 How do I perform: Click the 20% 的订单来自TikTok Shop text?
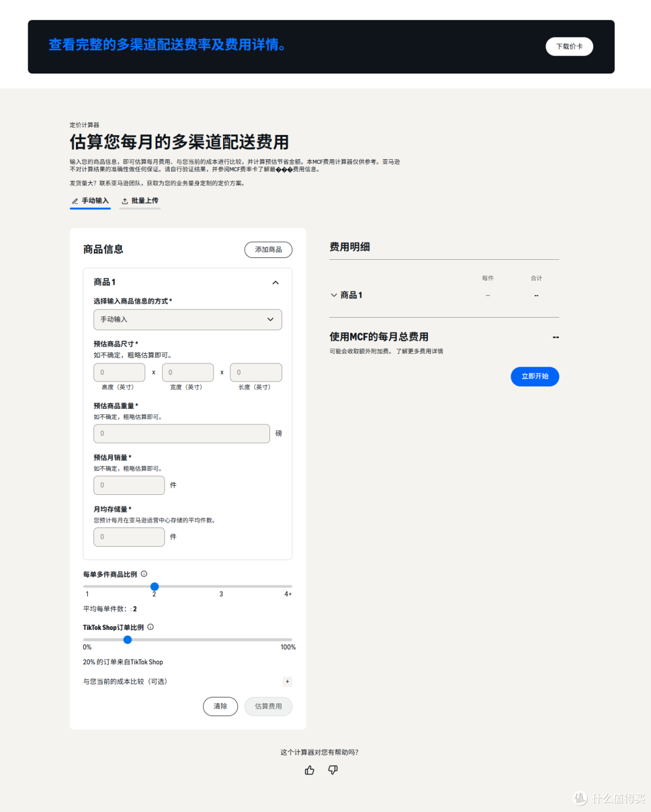point(123,662)
